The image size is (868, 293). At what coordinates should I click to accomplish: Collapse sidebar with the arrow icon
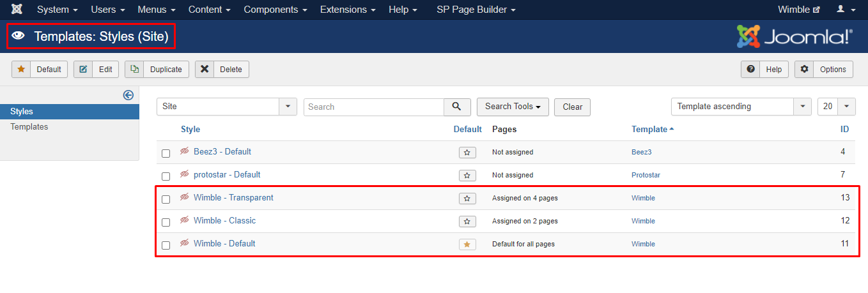[x=128, y=95]
